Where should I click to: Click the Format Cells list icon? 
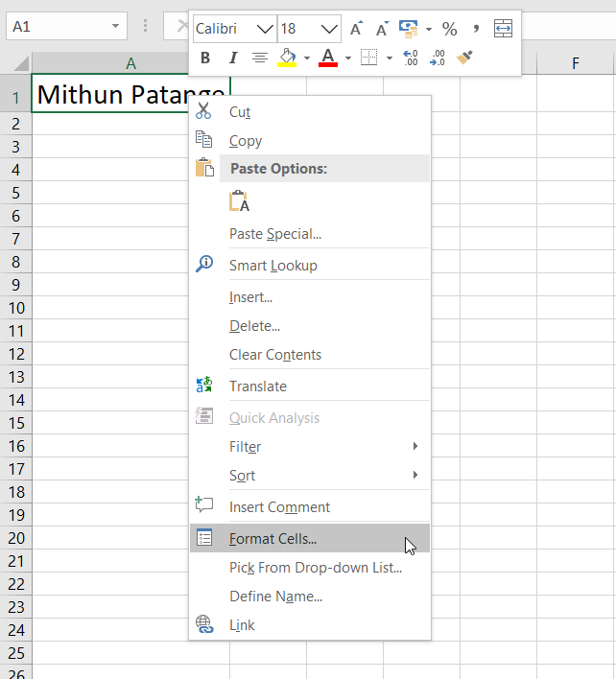pyautogui.click(x=204, y=537)
